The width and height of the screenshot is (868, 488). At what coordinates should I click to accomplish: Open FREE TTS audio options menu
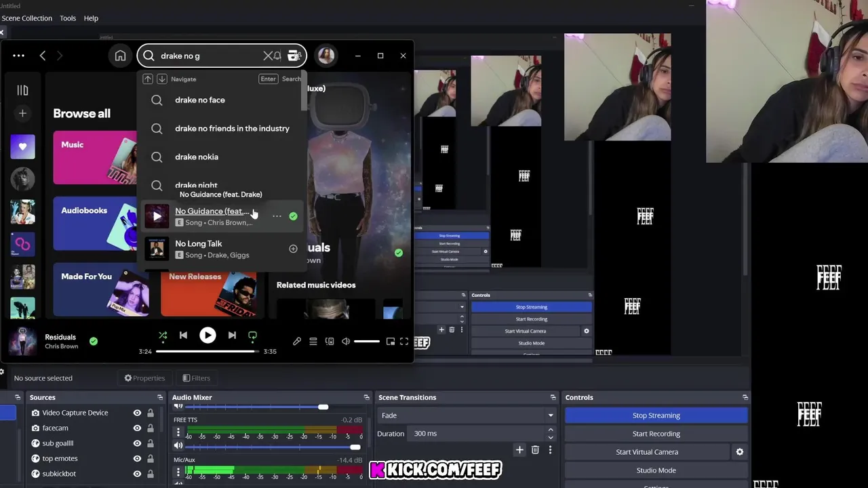click(x=178, y=432)
